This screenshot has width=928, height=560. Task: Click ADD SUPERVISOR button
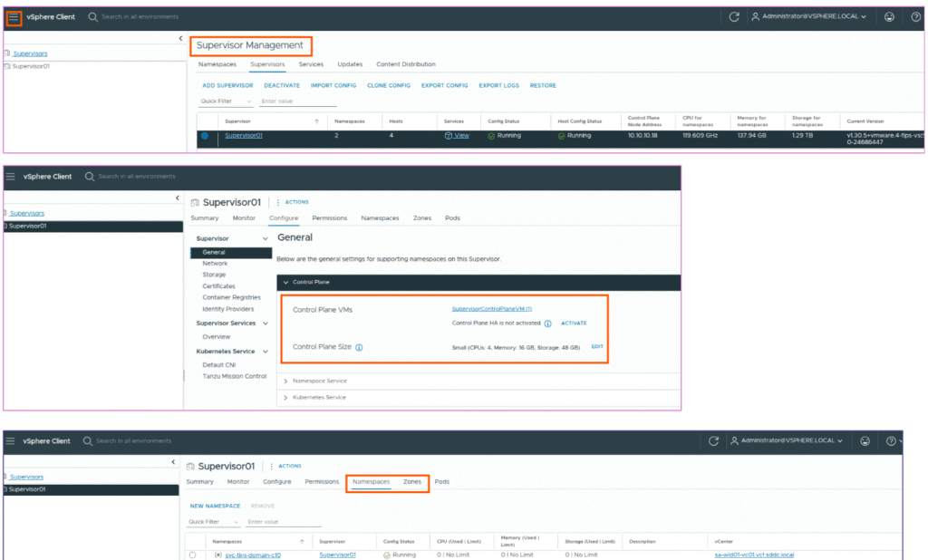click(x=227, y=85)
